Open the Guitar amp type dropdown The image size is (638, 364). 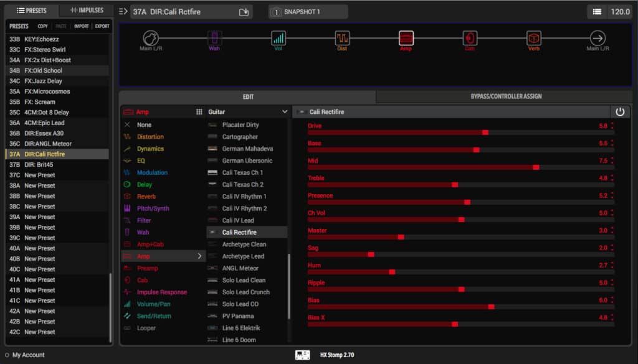(247, 112)
